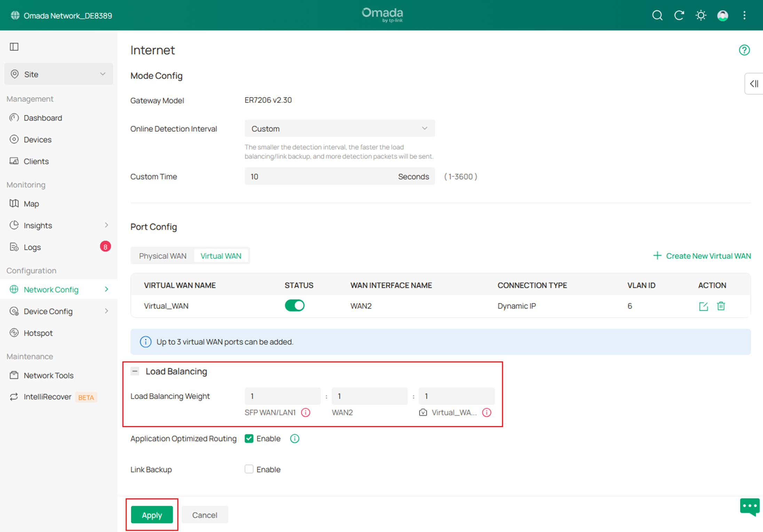763x532 pixels.
Task: Open the Device Config menu
Action: click(48, 311)
